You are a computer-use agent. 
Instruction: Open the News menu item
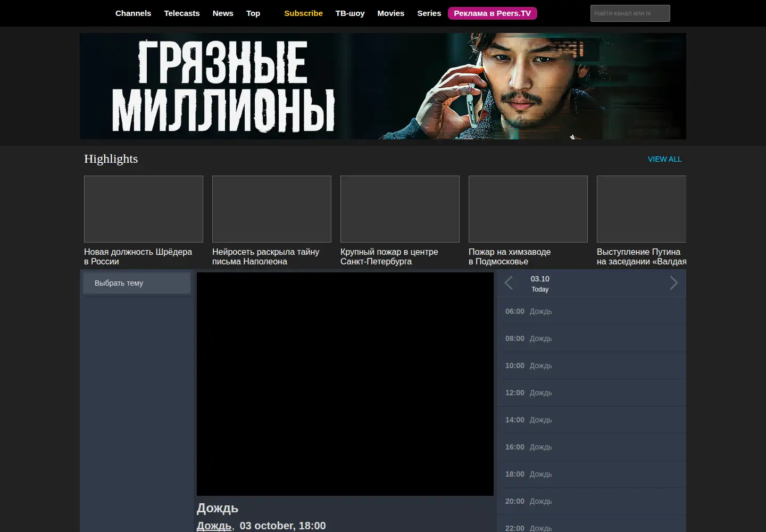223,13
